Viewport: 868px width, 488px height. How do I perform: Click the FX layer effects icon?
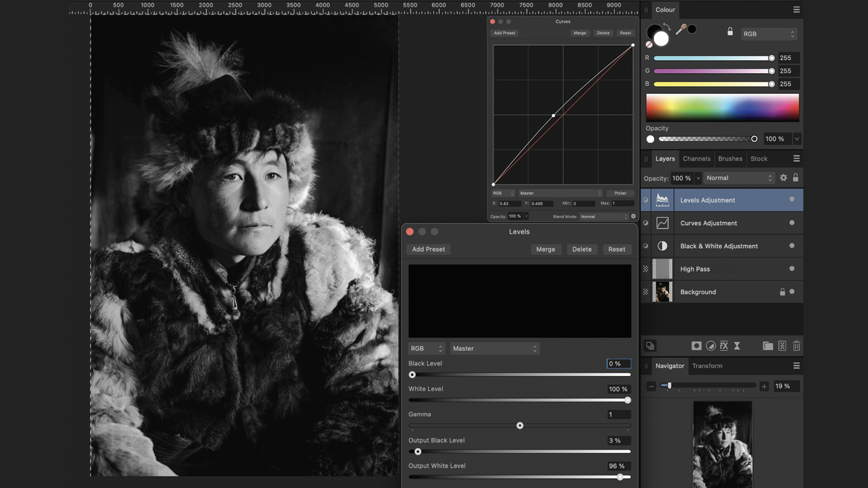click(723, 346)
